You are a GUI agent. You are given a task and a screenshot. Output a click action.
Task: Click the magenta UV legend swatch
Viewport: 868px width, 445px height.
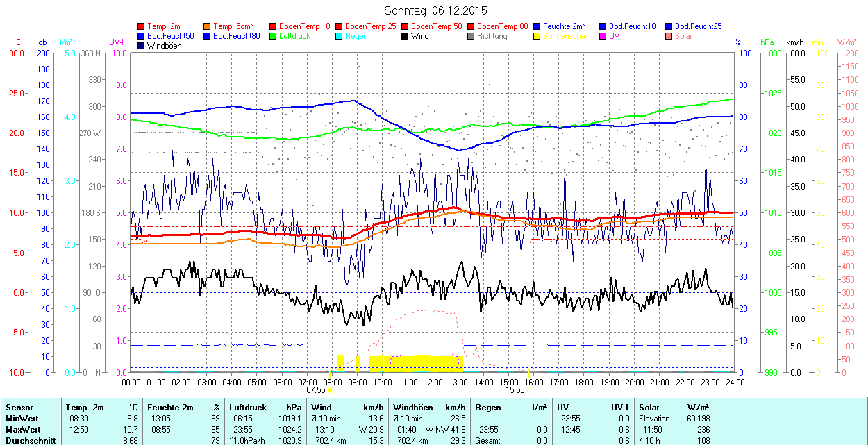click(x=603, y=36)
